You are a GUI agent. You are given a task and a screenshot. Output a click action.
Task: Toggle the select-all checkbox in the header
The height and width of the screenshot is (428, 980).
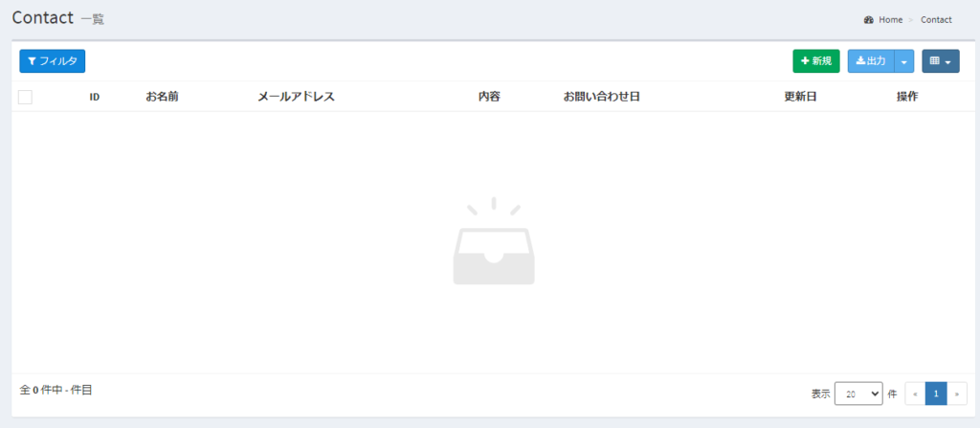tap(26, 97)
